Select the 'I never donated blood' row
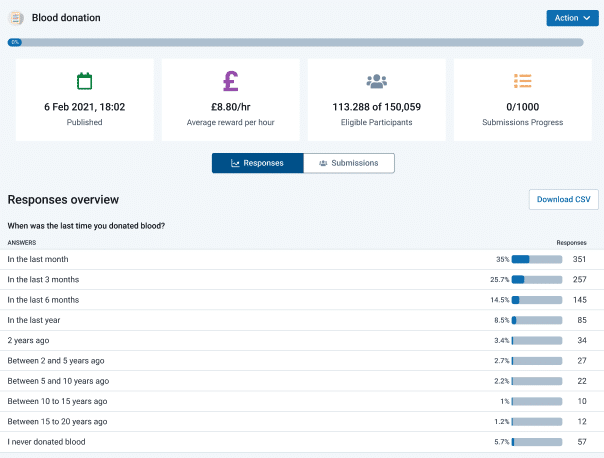This screenshot has height=458, width=604. (302, 442)
